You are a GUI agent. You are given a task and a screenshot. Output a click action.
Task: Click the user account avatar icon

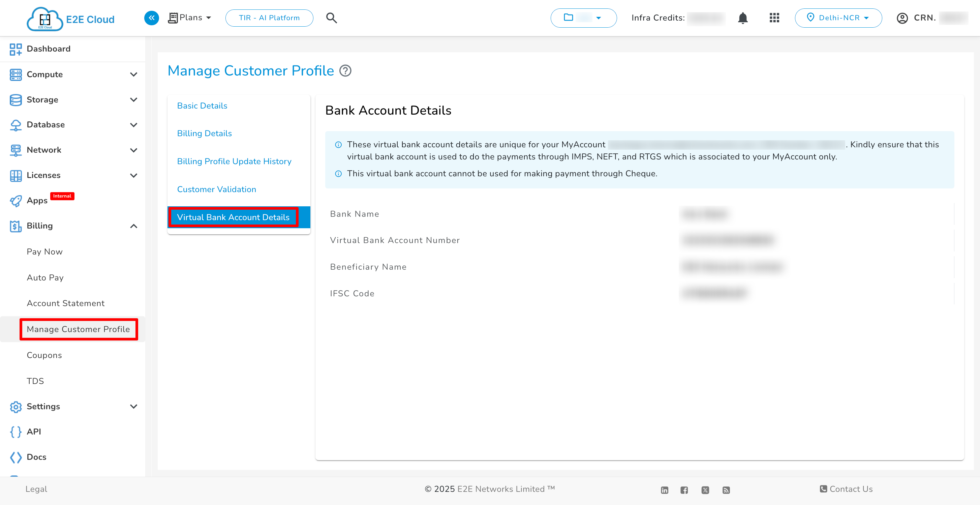click(902, 18)
